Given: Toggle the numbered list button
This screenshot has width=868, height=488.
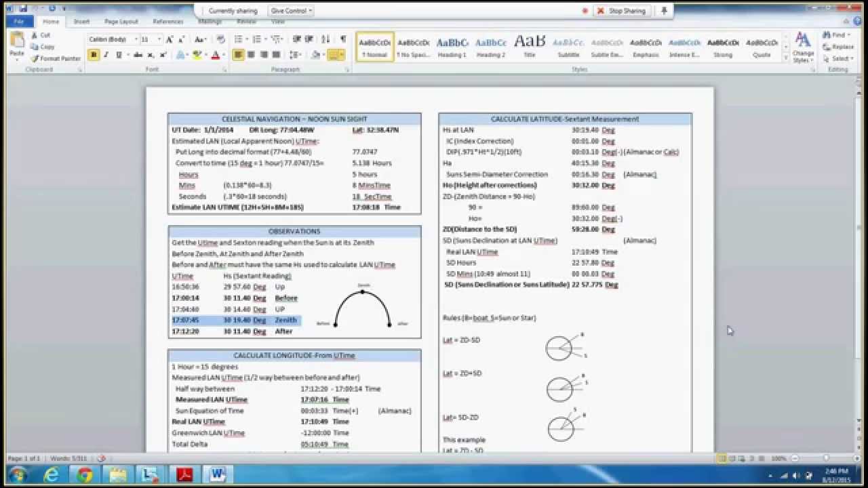Looking at the screenshot, I should click(x=258, y=39).
